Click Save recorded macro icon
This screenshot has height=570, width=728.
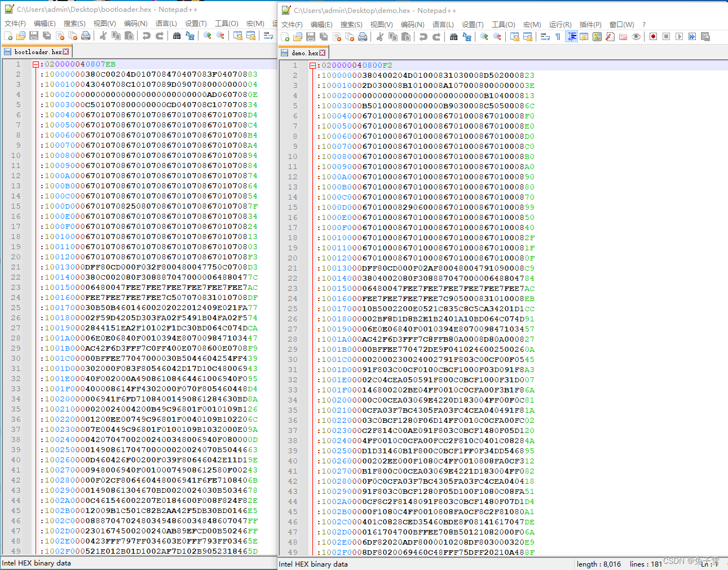(x=705, y=37)
